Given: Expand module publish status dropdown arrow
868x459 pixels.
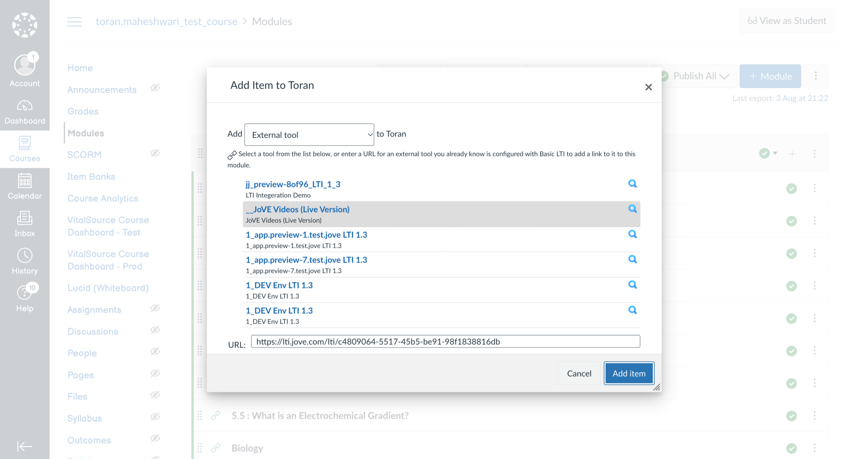Looking at the screenshot, I should coord(775,153).
